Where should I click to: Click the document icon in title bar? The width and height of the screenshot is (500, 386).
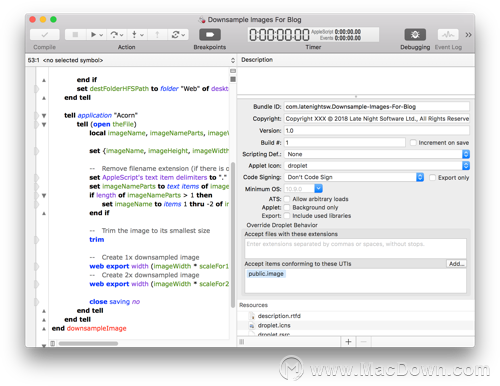click(x=202, y=20)
